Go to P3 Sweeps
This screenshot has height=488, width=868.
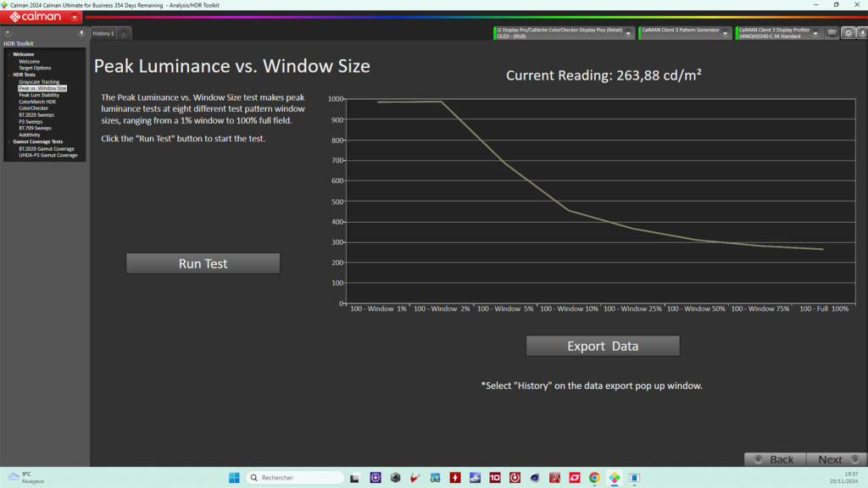31,122
